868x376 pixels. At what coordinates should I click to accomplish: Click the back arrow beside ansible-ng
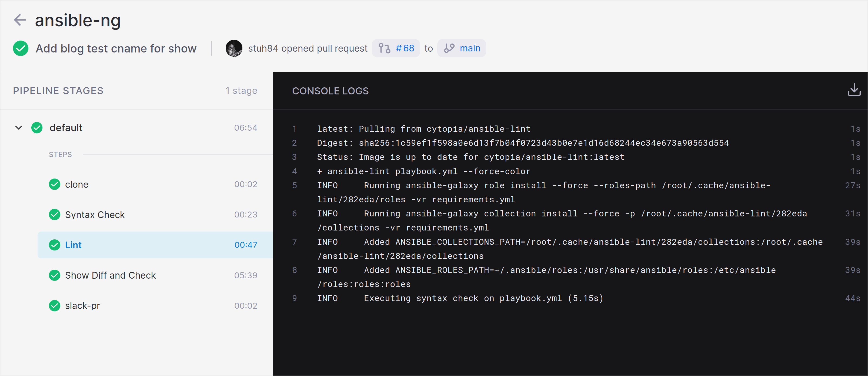click(x=20, y=20)
